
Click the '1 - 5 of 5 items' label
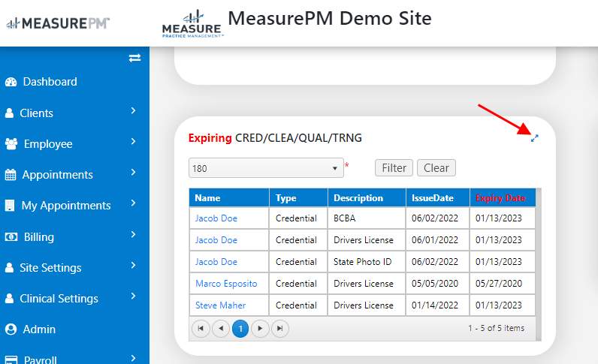tap(496, 328)
